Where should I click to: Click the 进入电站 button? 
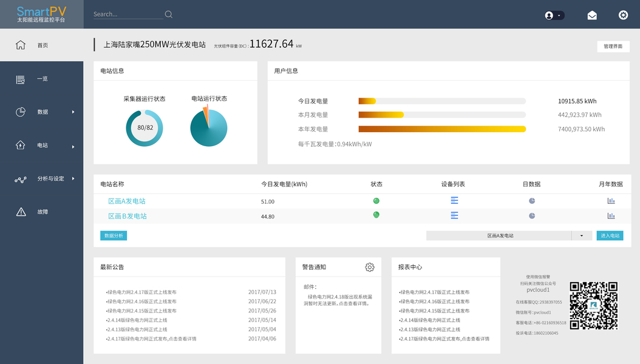coord(610,235)
